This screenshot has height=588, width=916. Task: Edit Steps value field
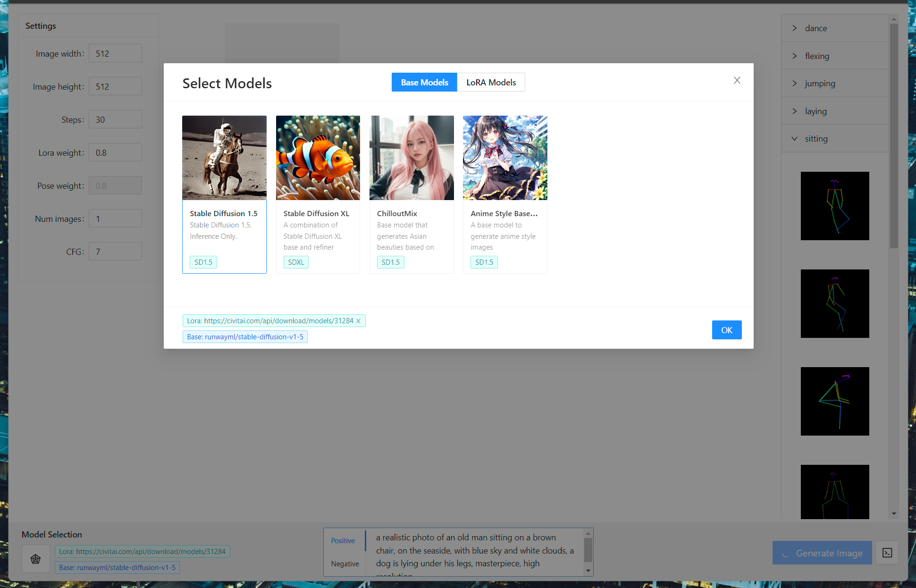[x=115, y=119]
